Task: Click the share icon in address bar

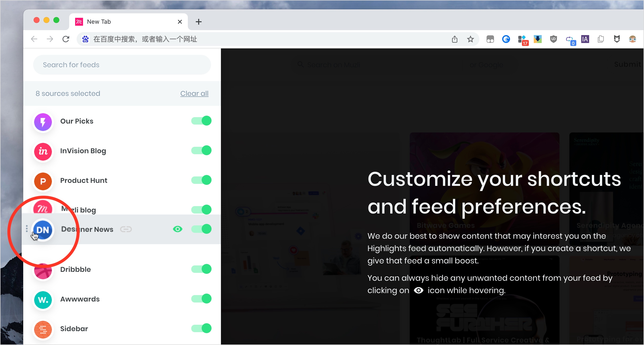Action: (454, 39)
